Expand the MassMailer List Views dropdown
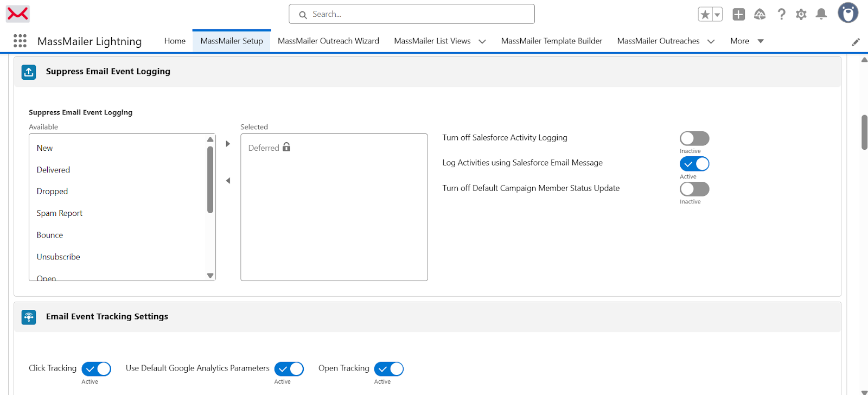Screen dimensions: 868x395 [482, 42]
